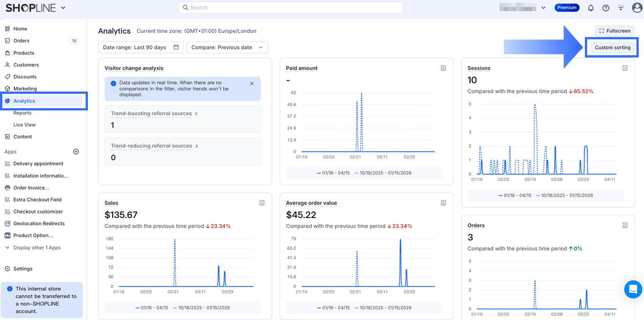Enter Fullscreen mode
644x320 pixels.
coord(614,31)
